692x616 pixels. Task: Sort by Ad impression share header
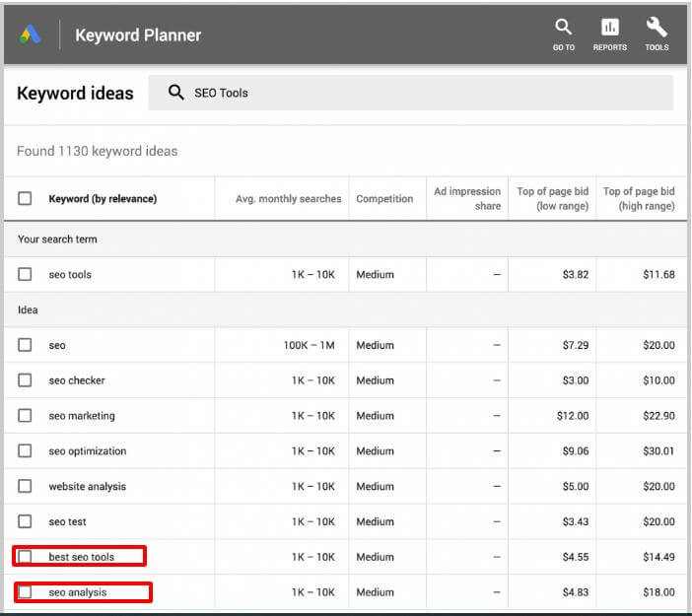click(467, 198)
